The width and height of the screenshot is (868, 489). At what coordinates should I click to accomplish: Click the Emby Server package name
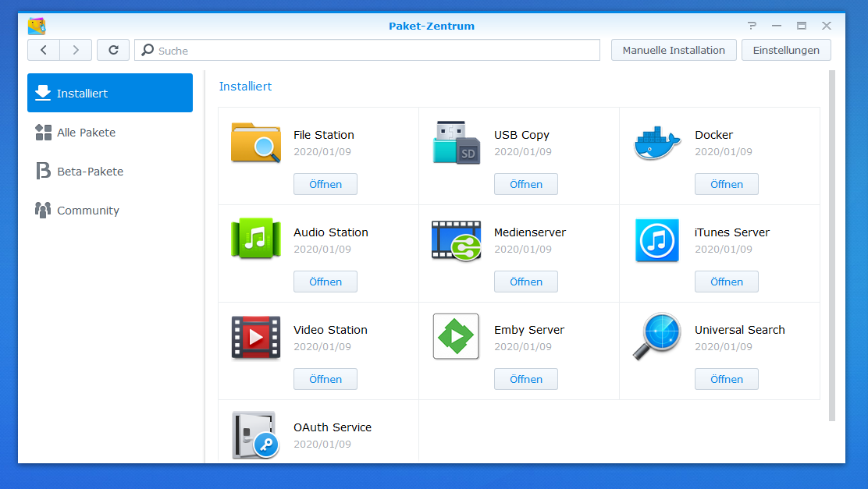coord(529,330)
